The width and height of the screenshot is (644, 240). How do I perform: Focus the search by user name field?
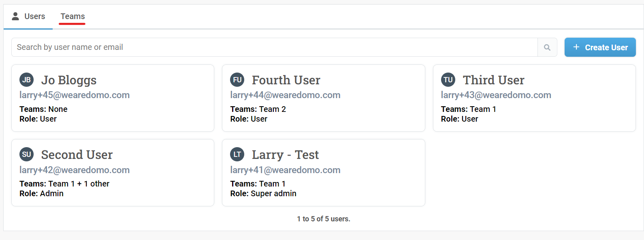[x=274, y=47]
